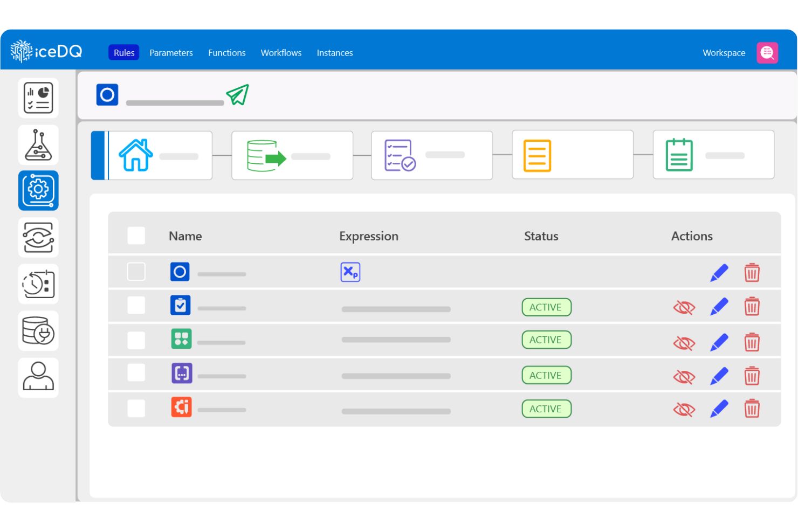Viewport: 798px width, 532px height.
Task: Edit the green four-dot row
Action: [x=719, y=342]
